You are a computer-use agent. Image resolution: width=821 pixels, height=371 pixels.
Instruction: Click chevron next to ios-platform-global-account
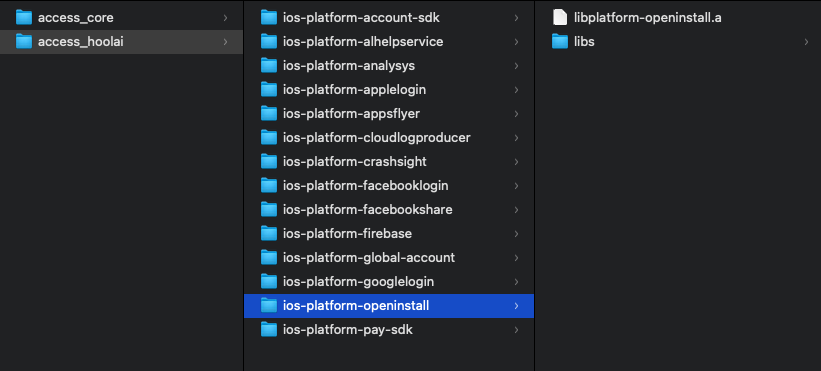pyautogui.click(x=516, y=258)
